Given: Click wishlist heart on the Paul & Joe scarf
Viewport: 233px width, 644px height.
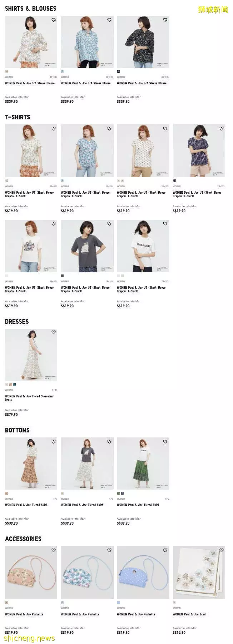Looking at the screenshot, I should click(221, 550).
